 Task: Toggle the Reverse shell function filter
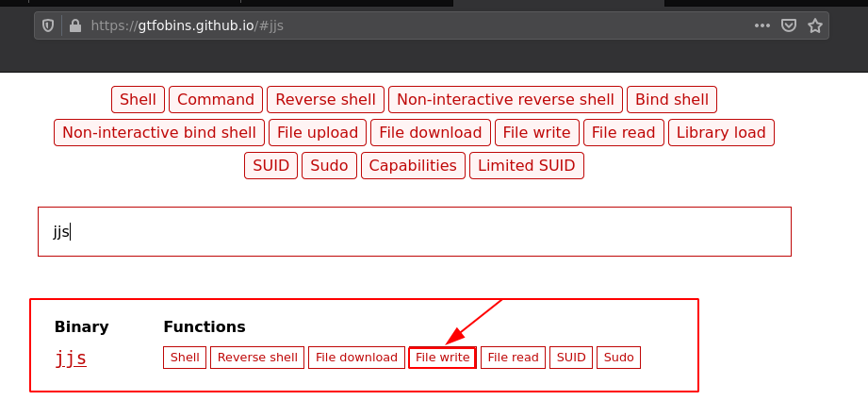tap(326, 99)
